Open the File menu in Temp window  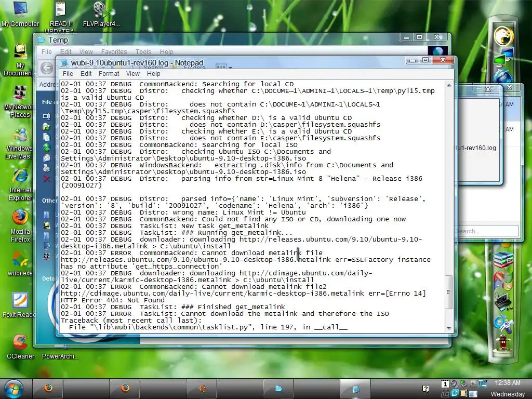point(46,51)
